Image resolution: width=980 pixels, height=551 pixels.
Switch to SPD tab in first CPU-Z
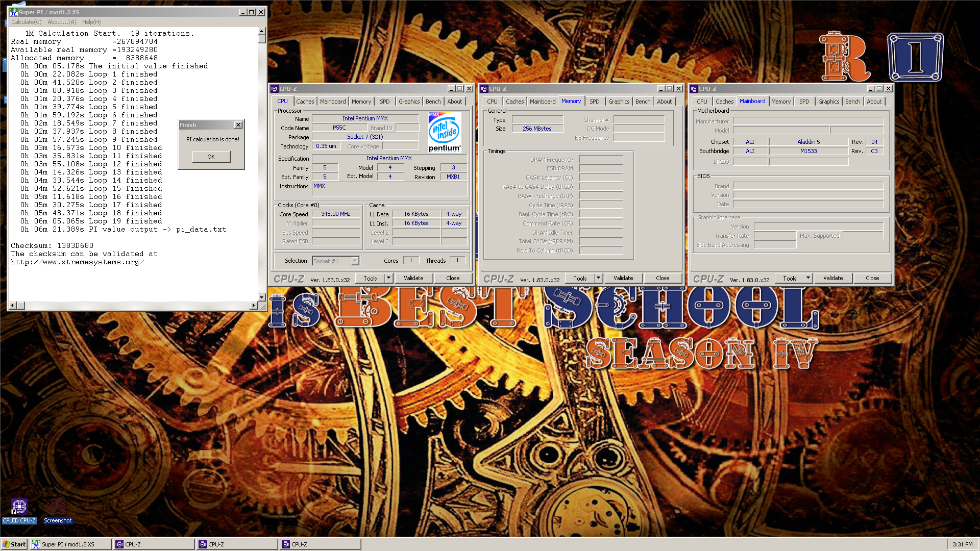pyautogui.click(x=385, y=102)
